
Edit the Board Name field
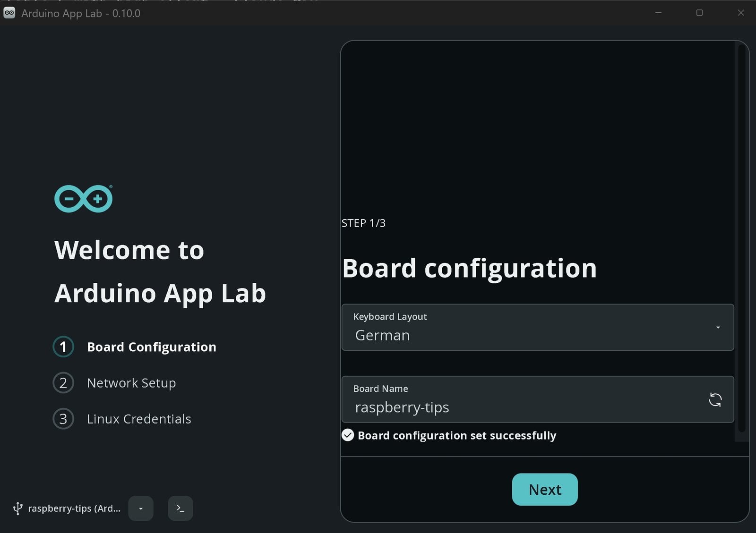pos(538,399)
